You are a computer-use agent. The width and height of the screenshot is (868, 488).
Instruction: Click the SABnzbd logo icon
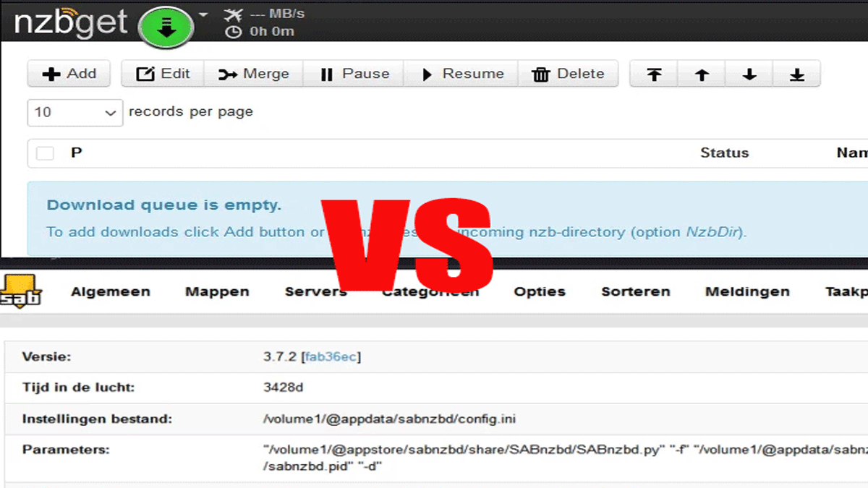pos(20,291)
